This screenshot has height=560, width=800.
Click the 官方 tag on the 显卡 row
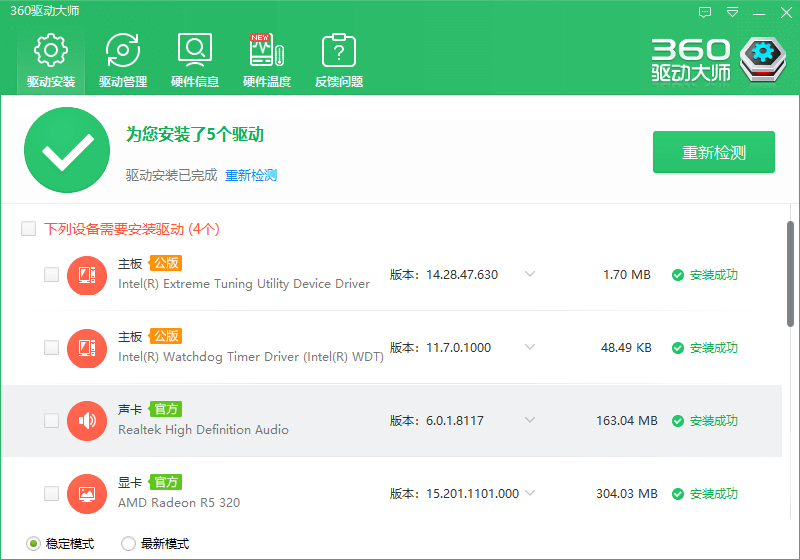[x=166, y=482]
